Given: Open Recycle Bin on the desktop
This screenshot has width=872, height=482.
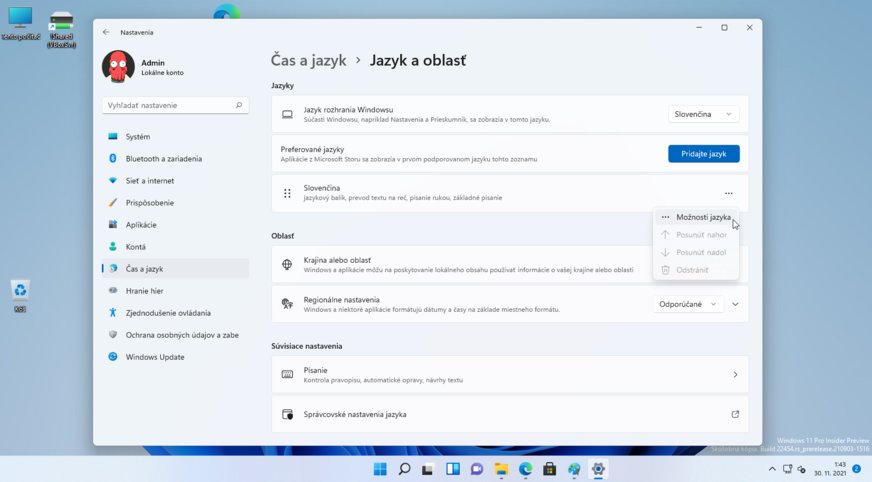Looking at the screenshot, I should point(20,292).
